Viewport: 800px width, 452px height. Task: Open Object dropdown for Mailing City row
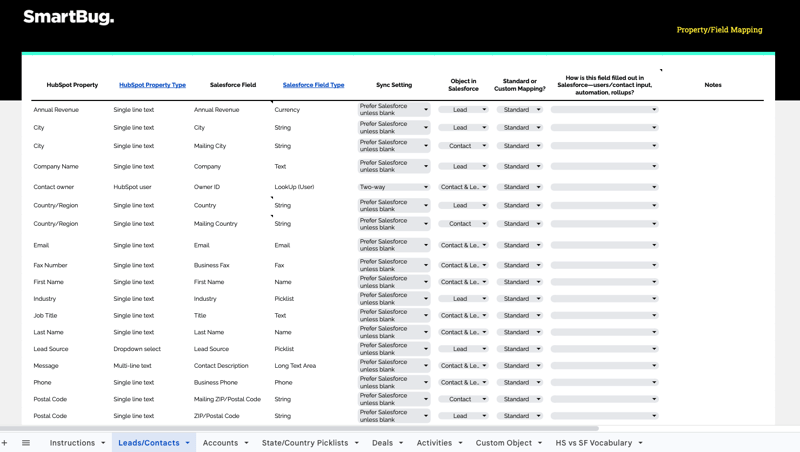(463, 146)
